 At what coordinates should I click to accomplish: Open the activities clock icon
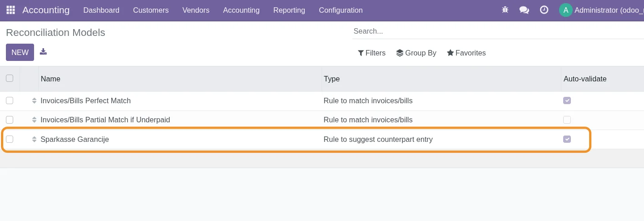[x=544, y=10]
